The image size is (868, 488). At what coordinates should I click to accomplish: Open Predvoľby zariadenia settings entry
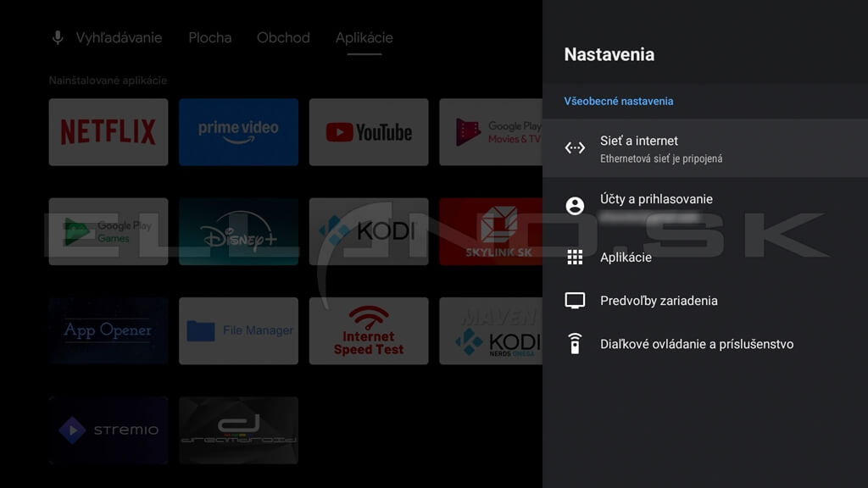click(x=659, y=301)
